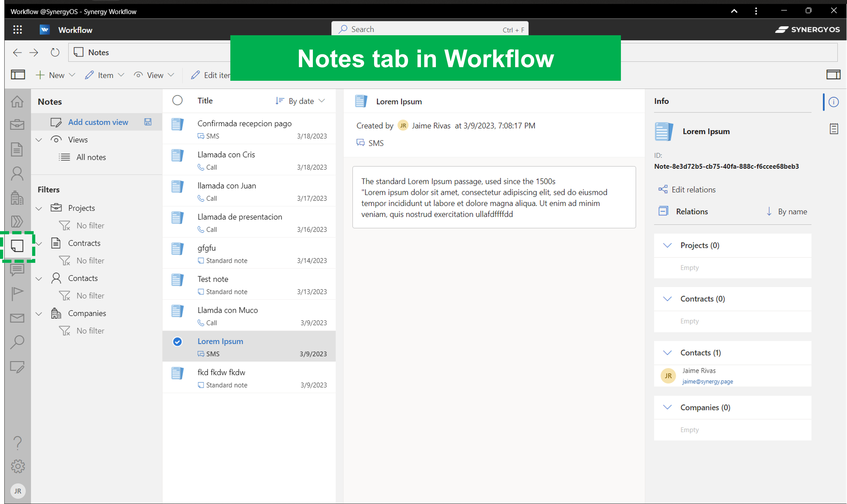Refresh the Notes view
Viewport: 847px width, 504px height.
[55, 52]
